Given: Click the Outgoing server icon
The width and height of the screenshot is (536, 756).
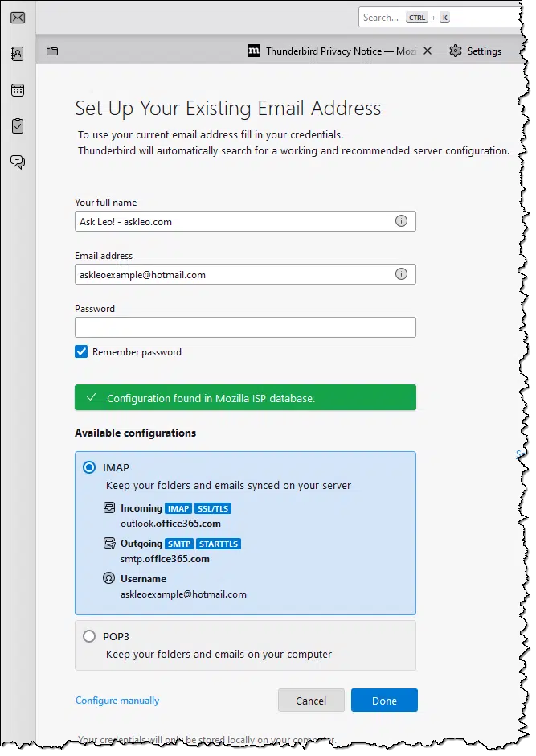Looking at the screenshot, I should tap(109, 543).
